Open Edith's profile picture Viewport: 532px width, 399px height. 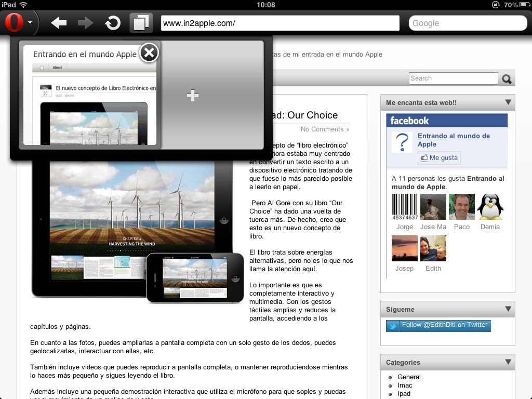pyautogui.click(x=433, y=248)
